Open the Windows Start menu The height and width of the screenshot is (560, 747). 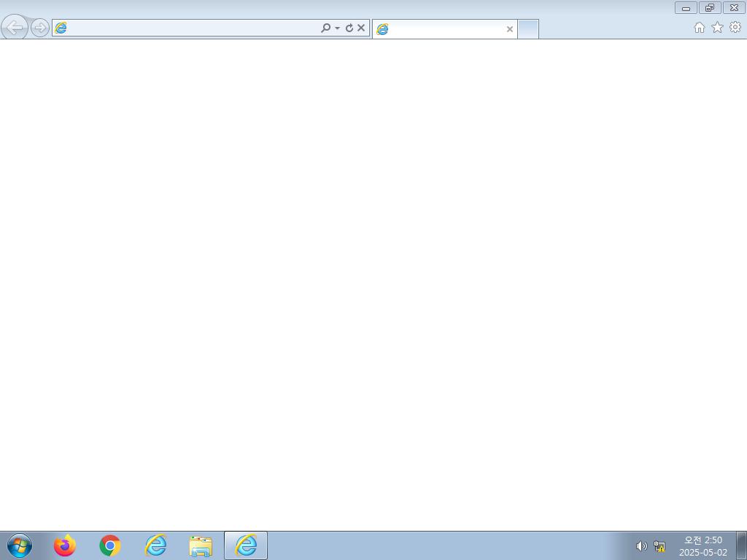(x=20, y=545)
